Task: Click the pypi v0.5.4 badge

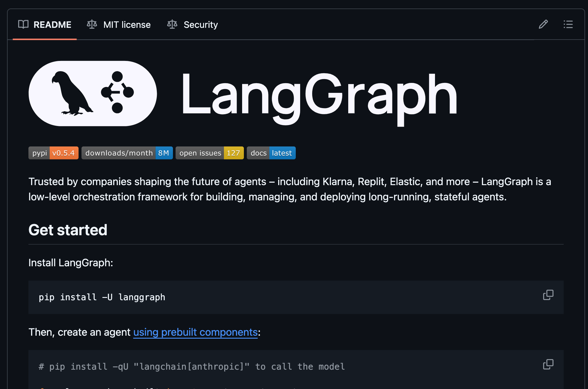Action: tap(53, 153)
